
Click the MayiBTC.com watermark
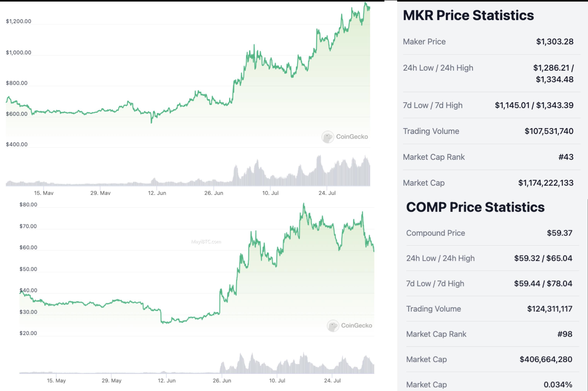click(x=206, y=242)
